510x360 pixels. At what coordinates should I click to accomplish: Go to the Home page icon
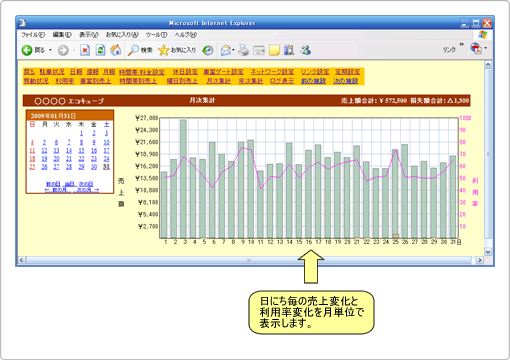pos(116,50)
